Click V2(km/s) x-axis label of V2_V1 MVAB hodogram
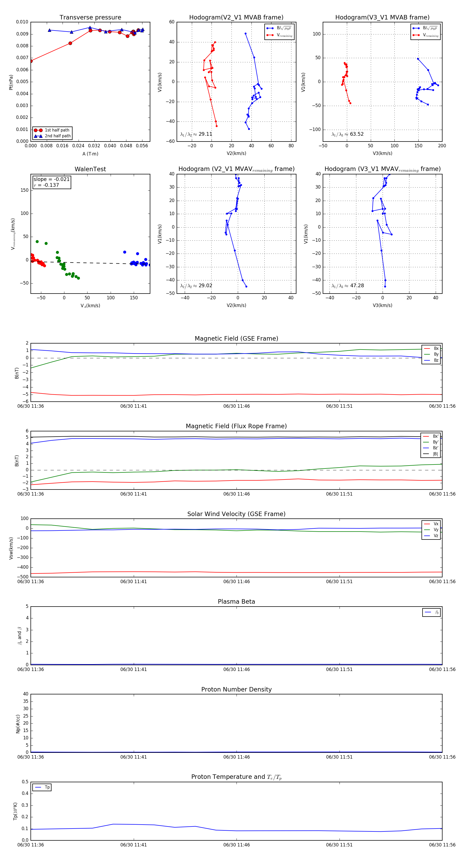Screen dimensions: 473x868 236,154
